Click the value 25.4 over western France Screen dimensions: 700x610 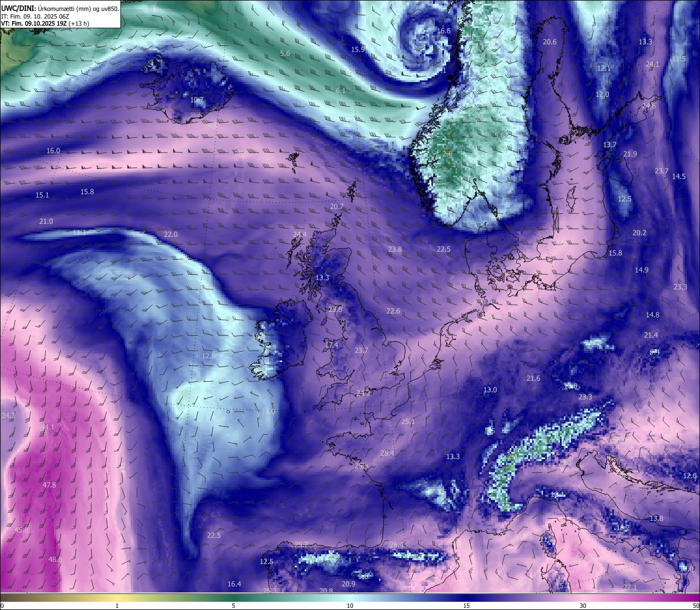(x=387, y=454)
